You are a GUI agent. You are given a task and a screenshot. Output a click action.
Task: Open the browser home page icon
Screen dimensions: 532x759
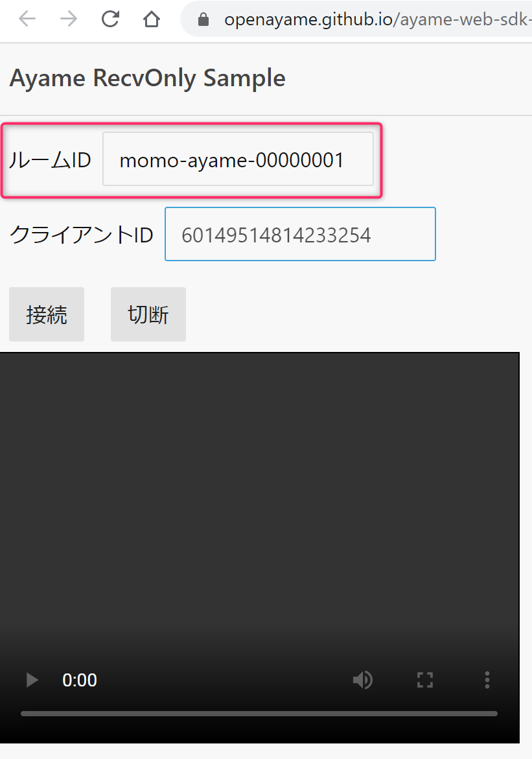(x=152, y=19)
